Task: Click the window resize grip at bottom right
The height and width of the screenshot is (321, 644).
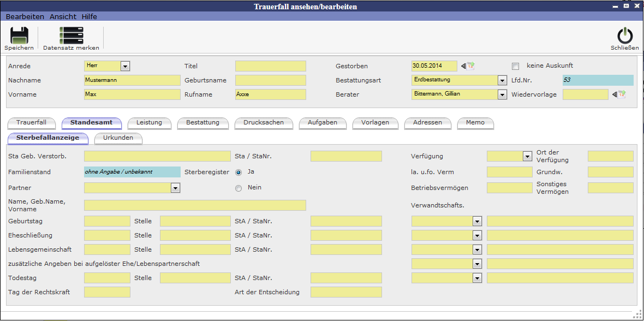Action: (x=637, y=314)
